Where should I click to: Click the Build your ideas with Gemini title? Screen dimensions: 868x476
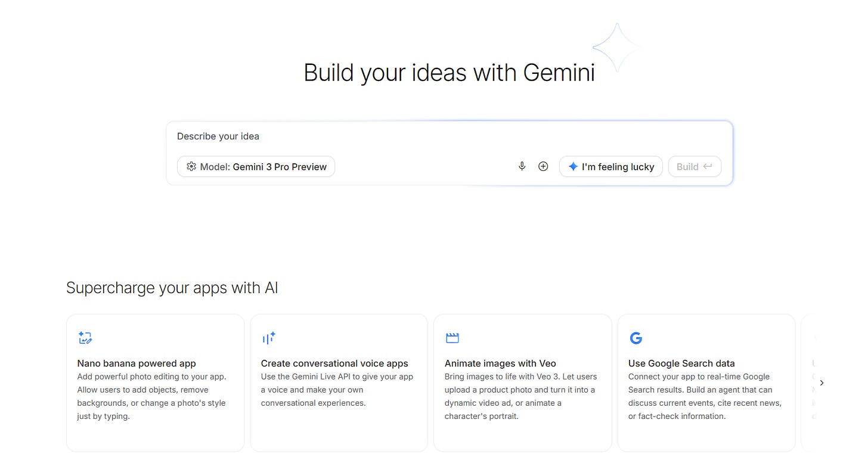click(x=449, y=73)
